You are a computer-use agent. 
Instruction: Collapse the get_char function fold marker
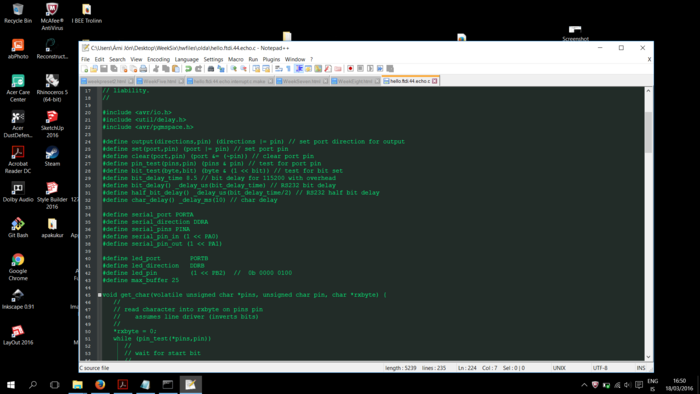click(100, 295)
